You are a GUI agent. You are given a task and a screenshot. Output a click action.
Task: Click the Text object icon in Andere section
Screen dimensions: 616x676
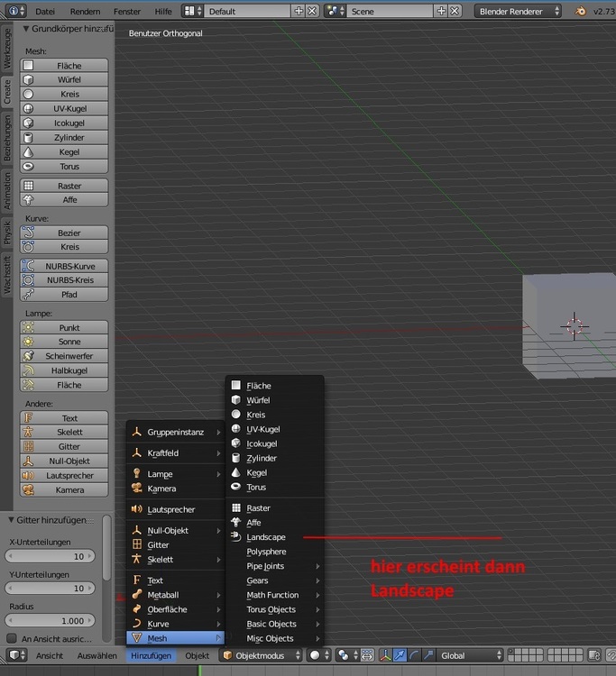(29, 418)
